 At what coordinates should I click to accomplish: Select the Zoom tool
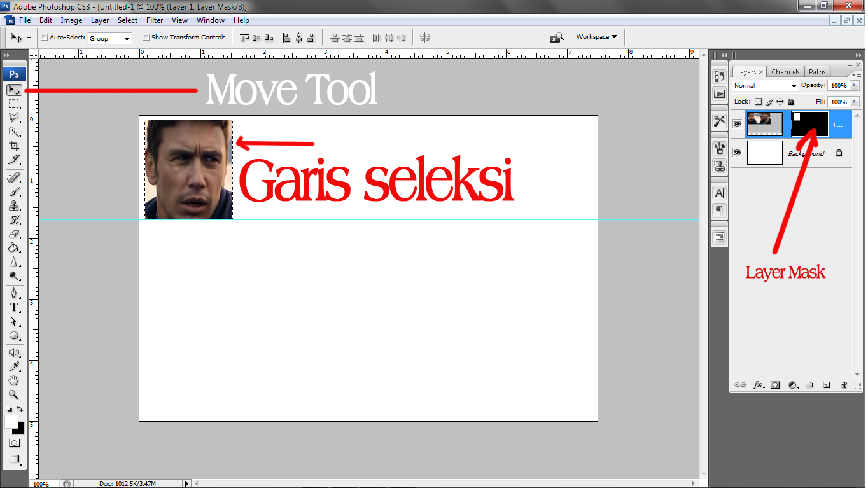[x=14, y=394]
